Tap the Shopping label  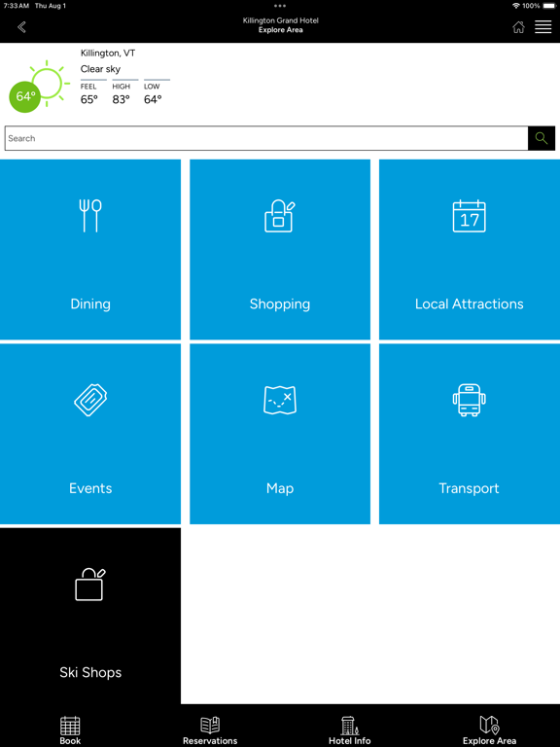tap(280, 303)
